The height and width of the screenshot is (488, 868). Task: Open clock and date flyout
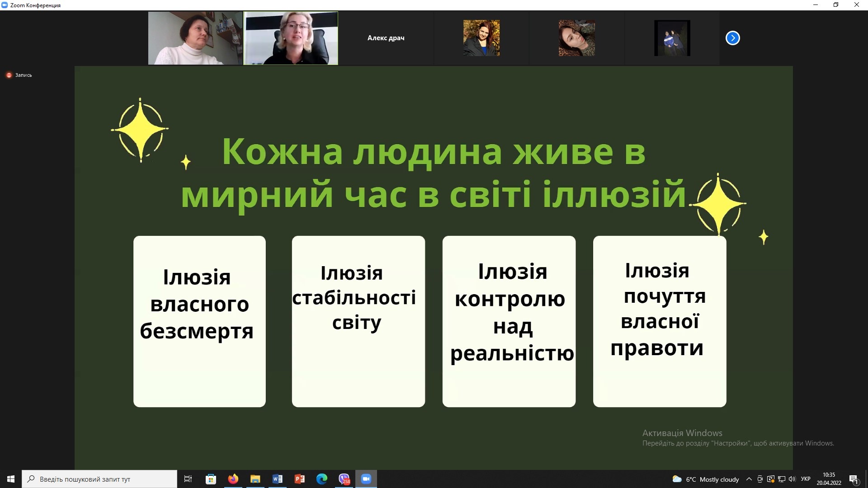pyautogui.click(x=829, y=479)
